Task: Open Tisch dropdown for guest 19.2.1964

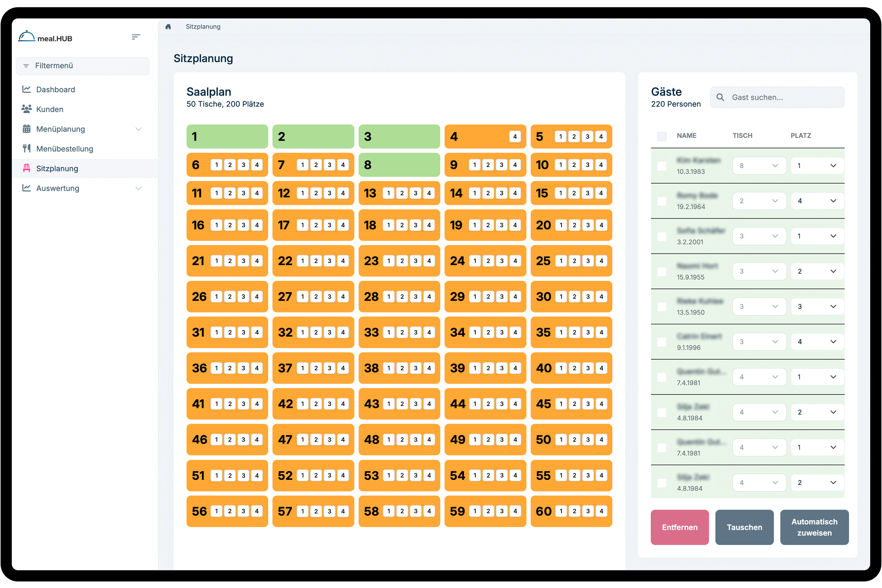Action: (x=759, y=201)
